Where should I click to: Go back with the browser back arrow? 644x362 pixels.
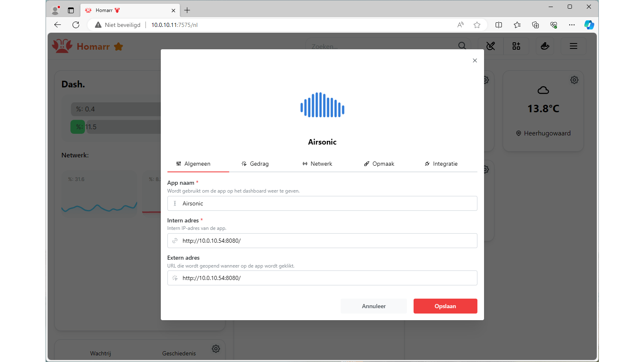tap(58, 25)
